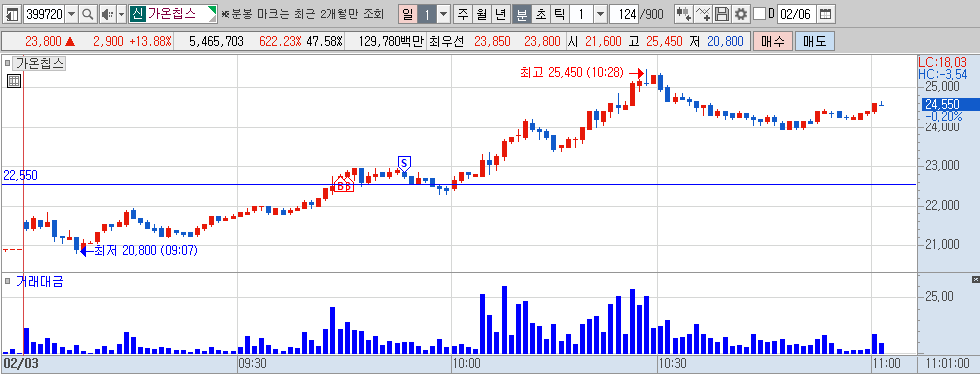This screenshot has width=980, height=374.
Task: Click the HC:-3.54 indicator text
Action: pos(943,74)
